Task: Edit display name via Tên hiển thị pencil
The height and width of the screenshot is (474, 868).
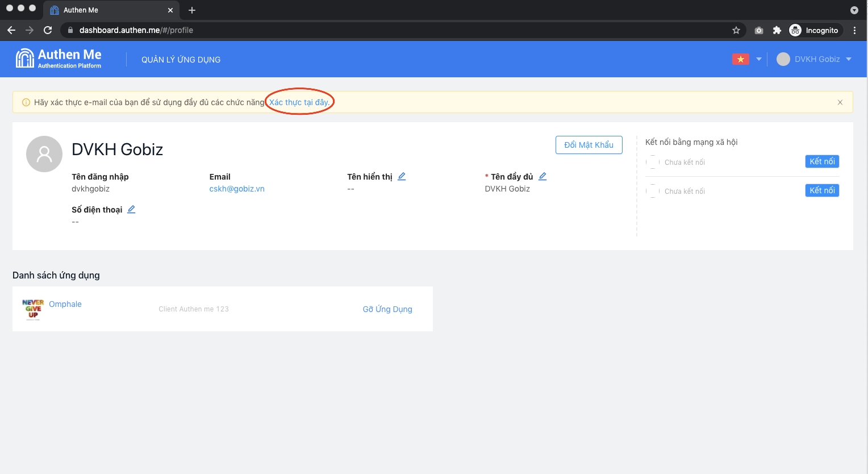Action: (x=402, y=176)
